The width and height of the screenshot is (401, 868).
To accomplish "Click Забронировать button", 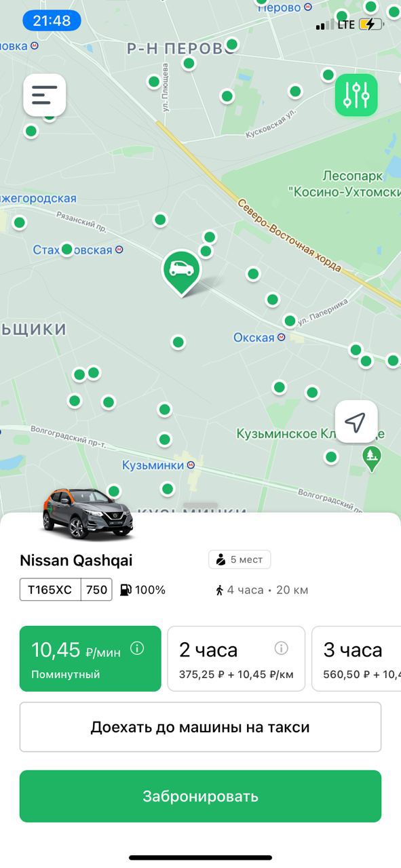I will tap(200, 796).
